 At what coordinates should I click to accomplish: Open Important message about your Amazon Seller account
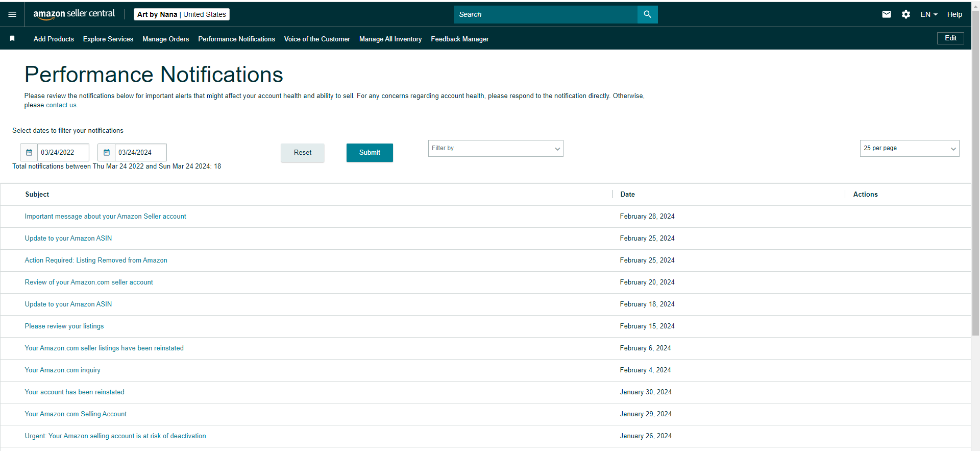pyautogui.click(x=106, y=217)
